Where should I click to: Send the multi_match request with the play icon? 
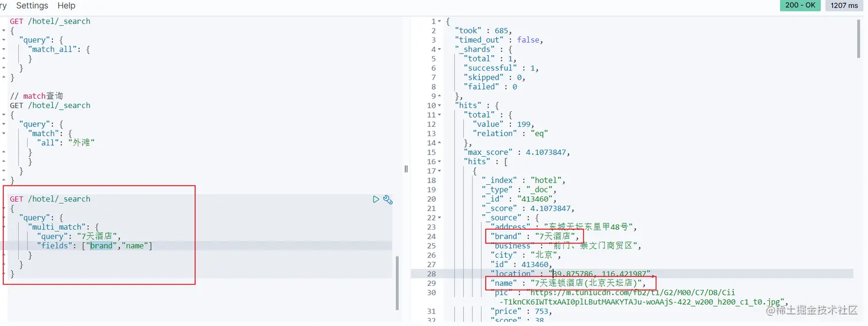pyautogui.click(x=376, y=199)
